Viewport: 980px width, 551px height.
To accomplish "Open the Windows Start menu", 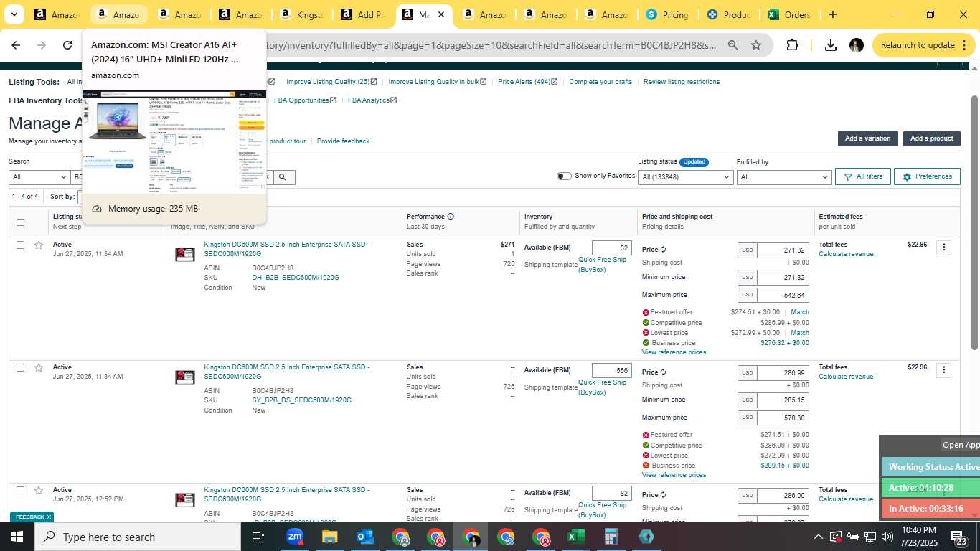I will (17, 537).
